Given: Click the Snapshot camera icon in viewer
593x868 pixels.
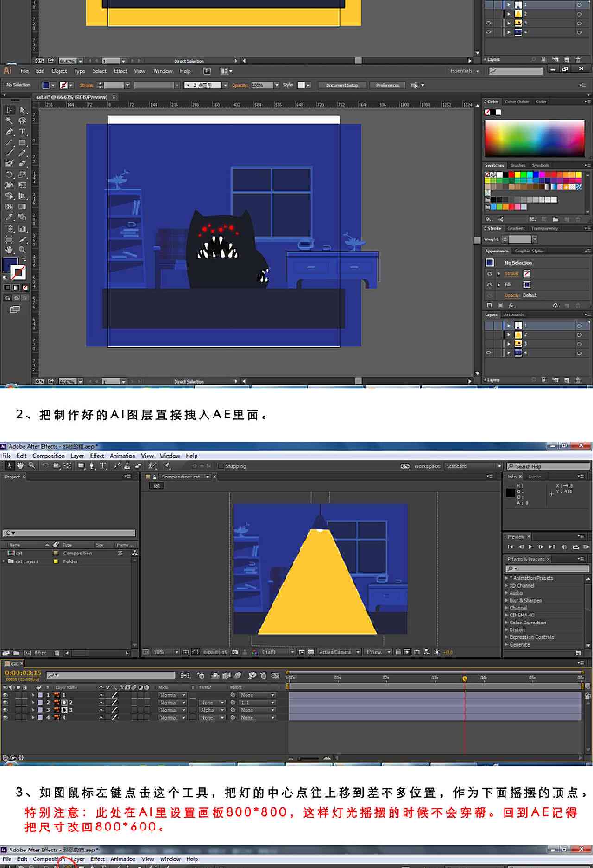Looking at the screenshot, I should (235, 652).
